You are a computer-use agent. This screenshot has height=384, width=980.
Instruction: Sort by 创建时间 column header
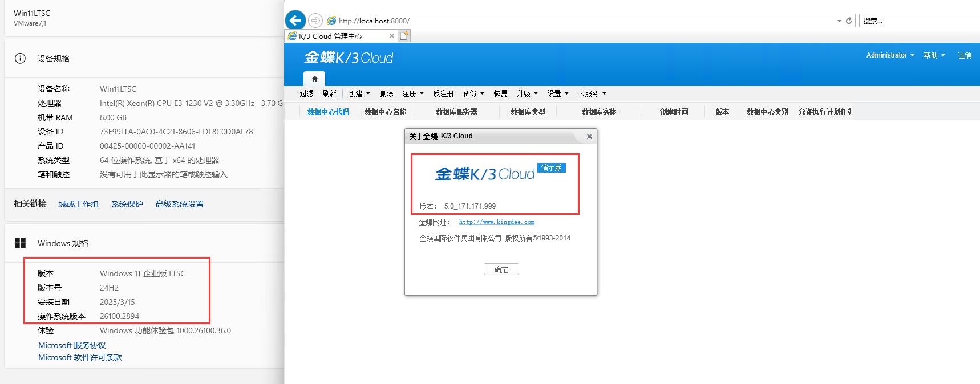(x=674, y=112)
